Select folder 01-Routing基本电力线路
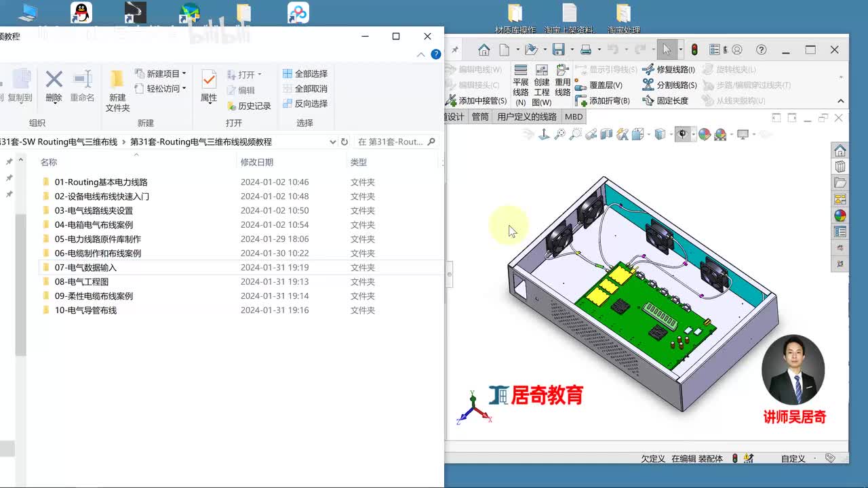 click(101, 182)
